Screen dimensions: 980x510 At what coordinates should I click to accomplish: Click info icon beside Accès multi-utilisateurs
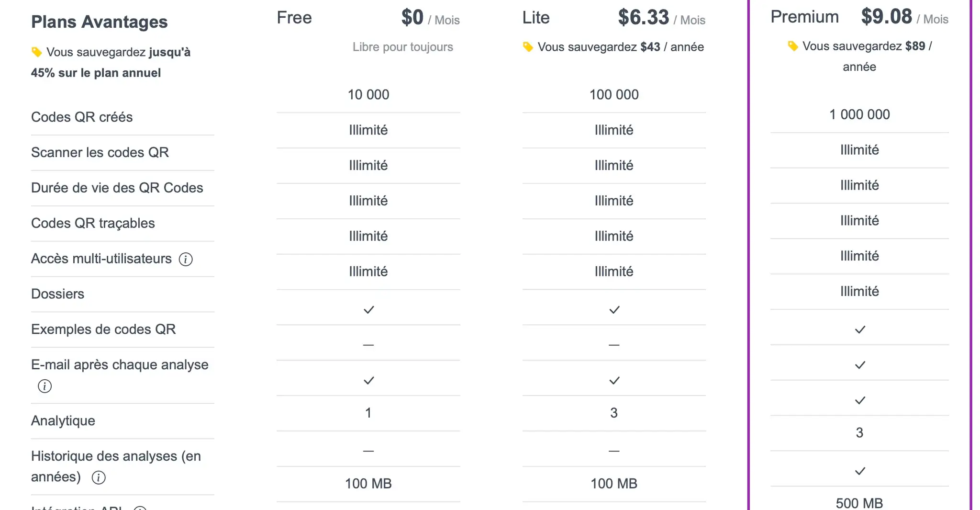click(x=186, y=259)
